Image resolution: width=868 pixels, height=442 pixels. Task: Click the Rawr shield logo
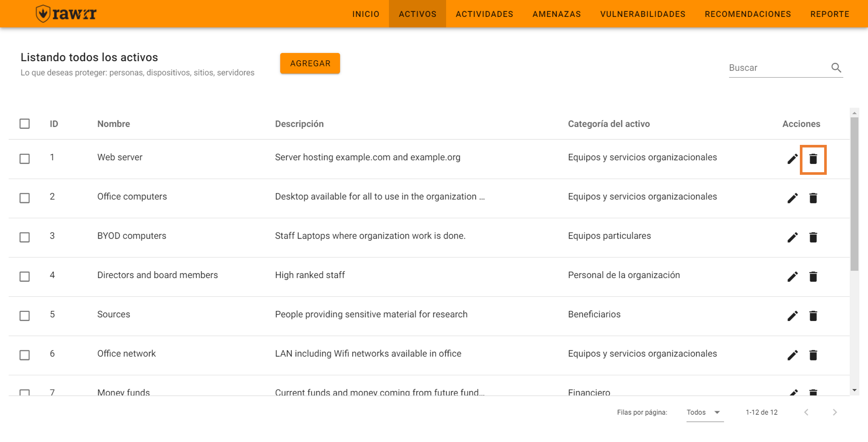pos(43,14)
